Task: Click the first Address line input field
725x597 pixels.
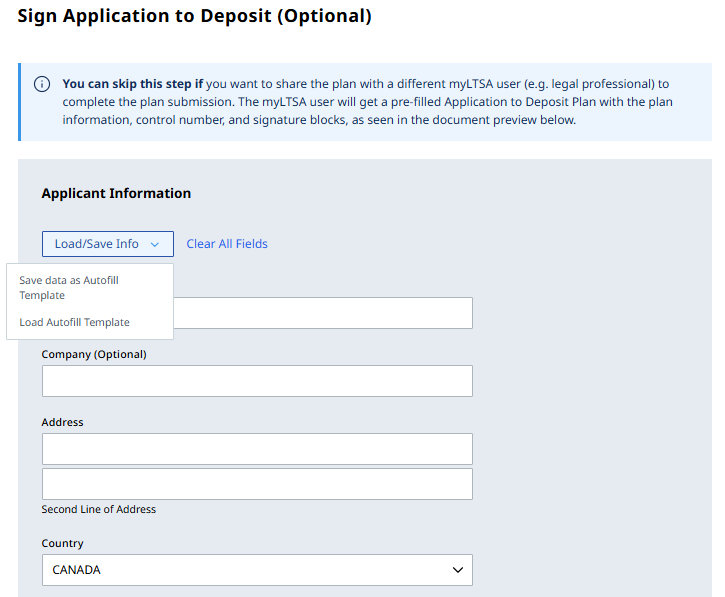Action: [x=257, y=449]
